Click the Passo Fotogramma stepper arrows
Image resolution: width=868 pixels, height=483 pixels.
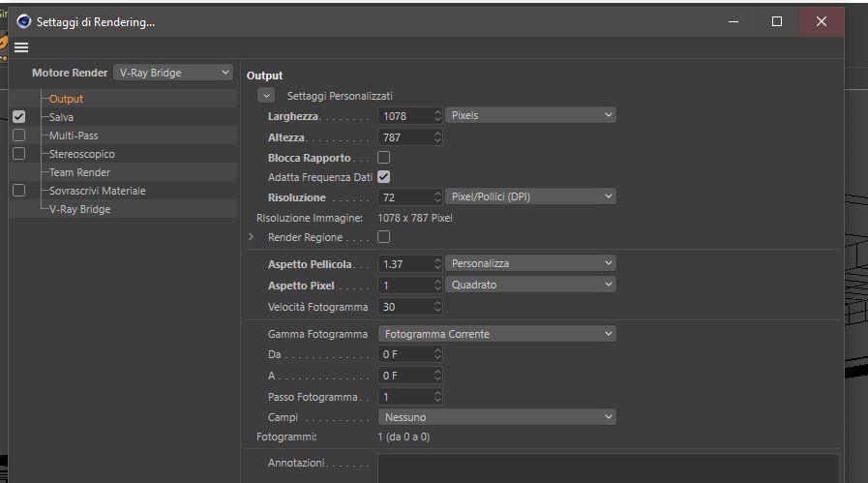click(x=438, y=397)
